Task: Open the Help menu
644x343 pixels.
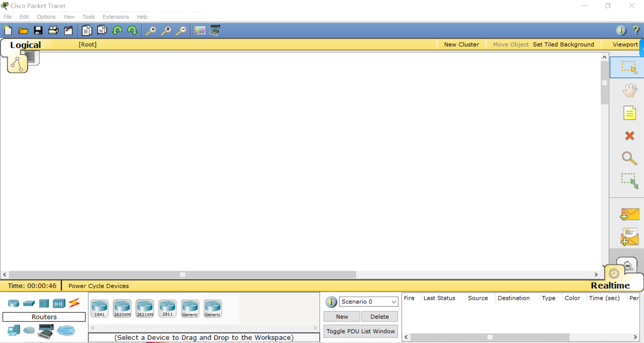Action: coord(142,17)
